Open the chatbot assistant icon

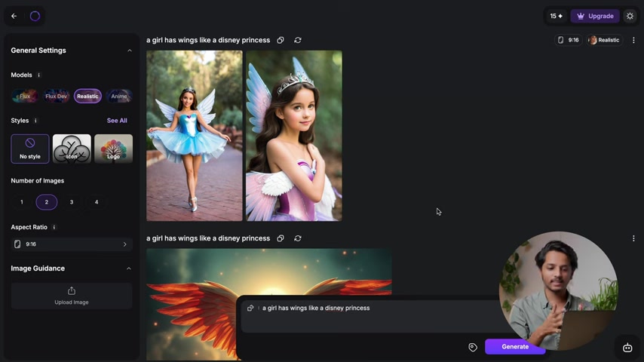pos(627,347)
